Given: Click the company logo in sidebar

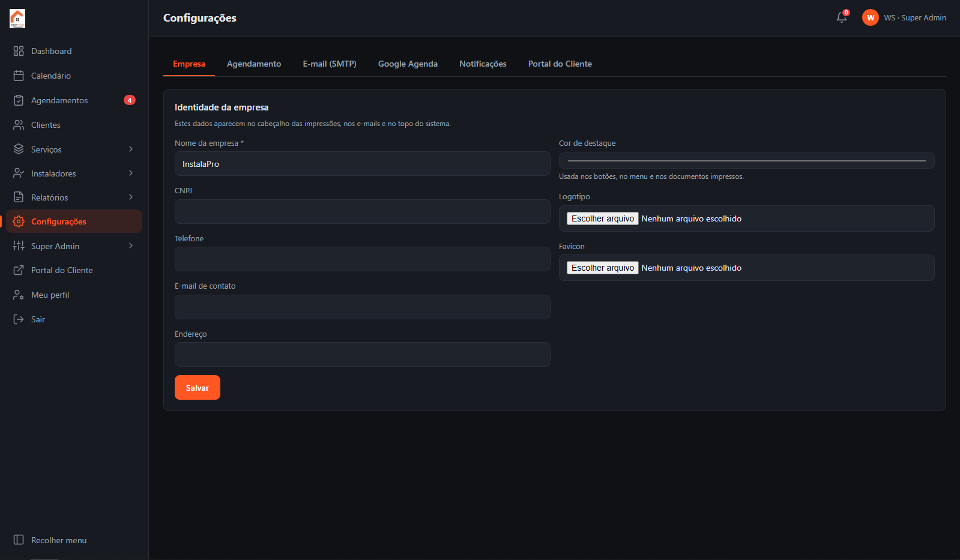Looking at the screenshot, I should [17, 19].
